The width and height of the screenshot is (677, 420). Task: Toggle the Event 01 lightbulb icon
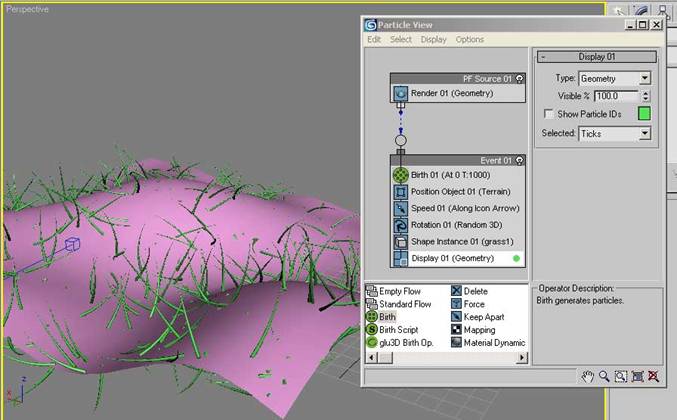[520, 160]
